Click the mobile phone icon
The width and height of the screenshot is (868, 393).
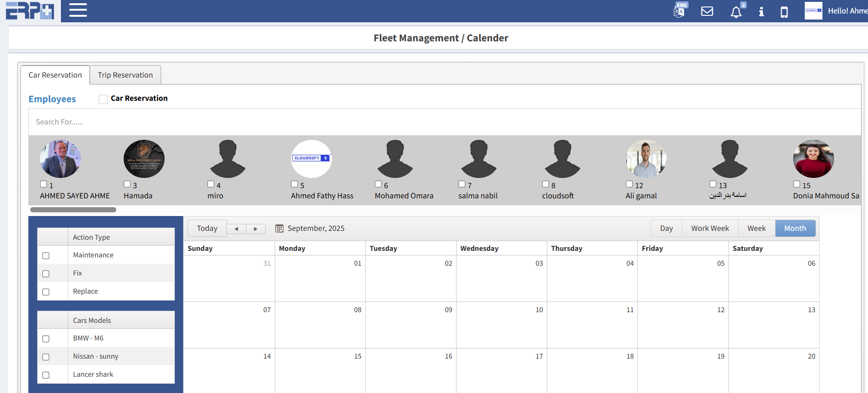(784, 12)
